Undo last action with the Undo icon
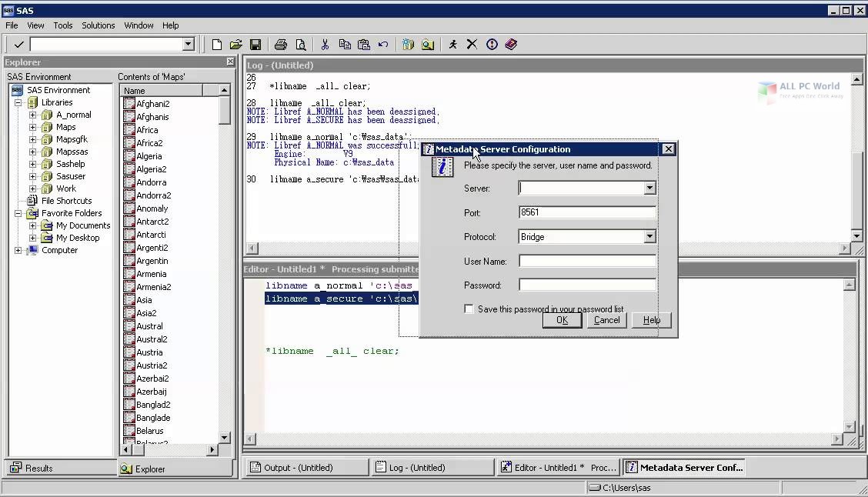The width and height of the screenshot is (868, 497). 383,45
